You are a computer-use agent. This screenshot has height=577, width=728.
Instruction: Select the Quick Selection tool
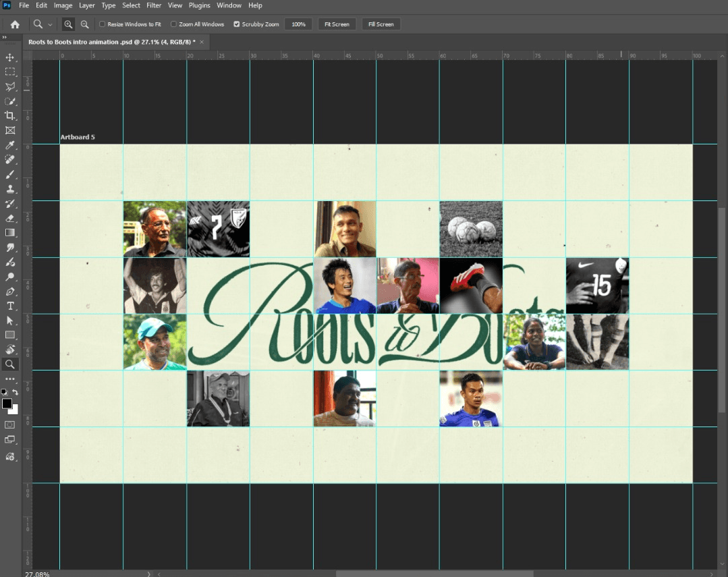tap(9, 101)
